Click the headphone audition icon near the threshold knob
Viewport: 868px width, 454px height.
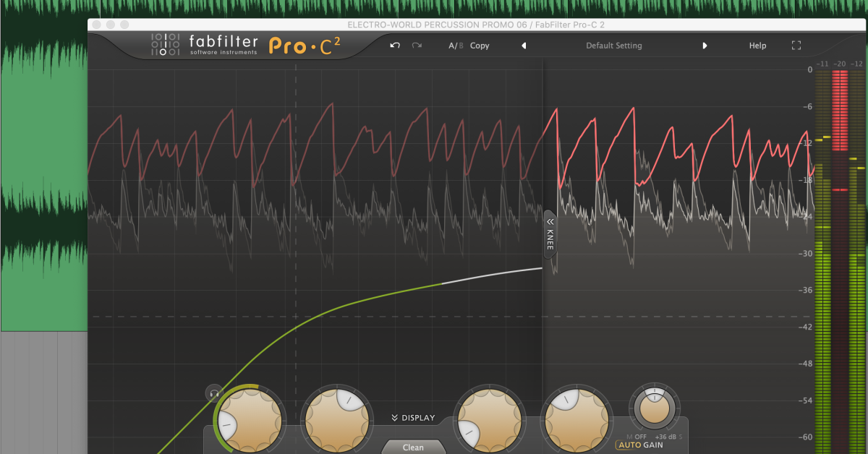tap(213, 391)
